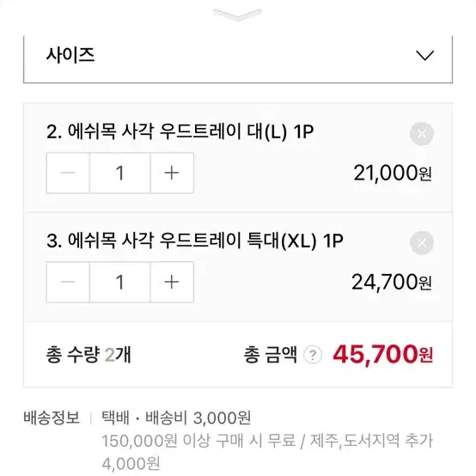Select the 3. 에쉬목 사각 우드트레이 특대(XL) title
Image resolution: width=476 pixels, height=476 pixels.
coord(194,241)
